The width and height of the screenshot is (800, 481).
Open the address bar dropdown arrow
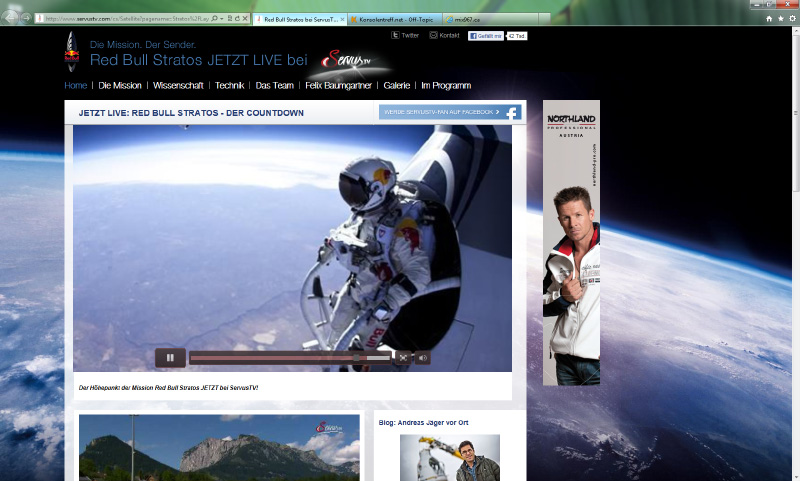(221, 18)
